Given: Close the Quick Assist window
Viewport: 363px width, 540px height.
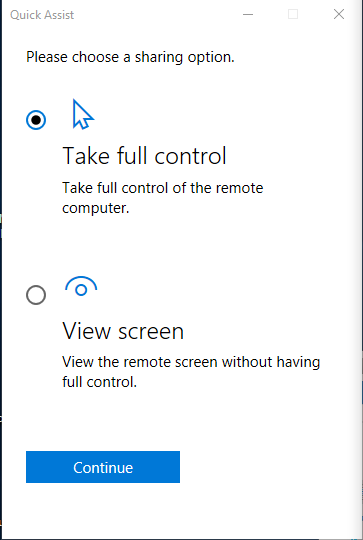Looking at the screenshot, I should (x=339, y=14).
